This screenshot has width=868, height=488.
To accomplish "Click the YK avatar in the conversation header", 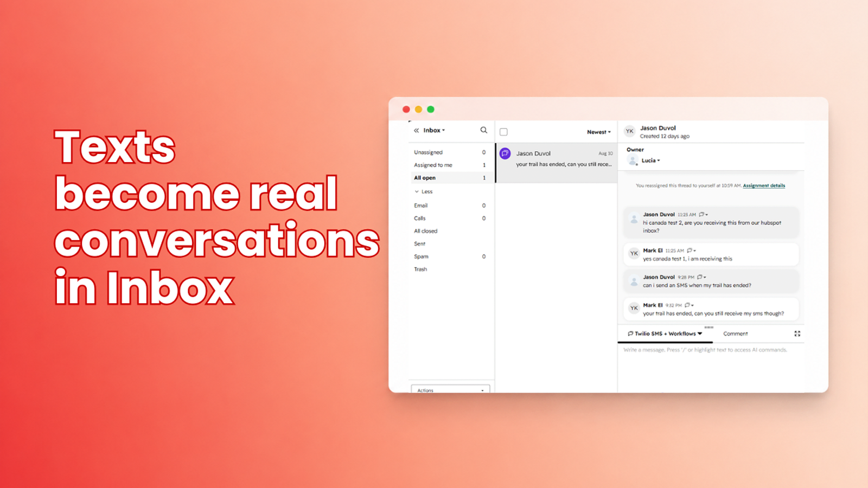I will pyautogui.click(x=629, y=131).
